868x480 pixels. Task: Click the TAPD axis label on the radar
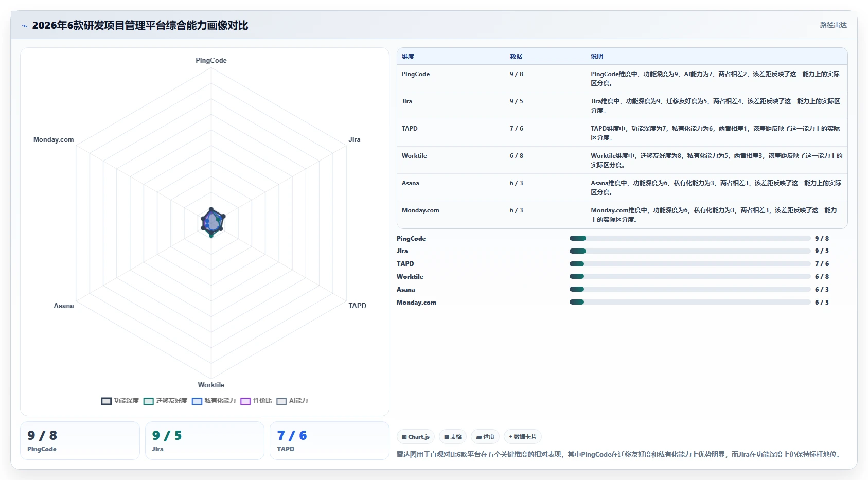pos(357,306)
